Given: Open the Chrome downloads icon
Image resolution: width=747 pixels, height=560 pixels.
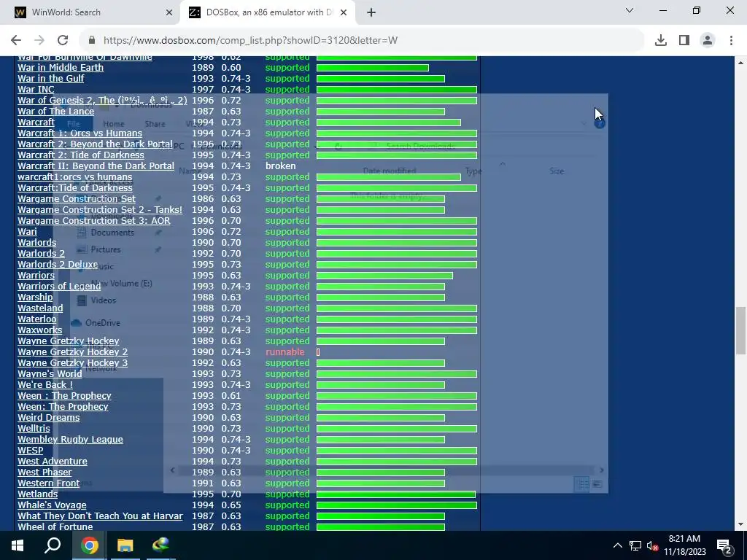Looking at the screenshot, I should 661,41.
